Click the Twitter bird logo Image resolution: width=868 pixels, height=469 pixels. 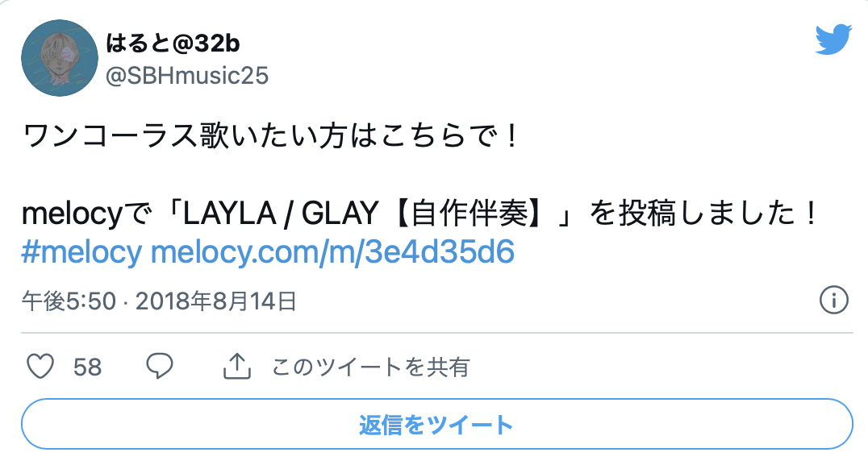pos(833,39)
